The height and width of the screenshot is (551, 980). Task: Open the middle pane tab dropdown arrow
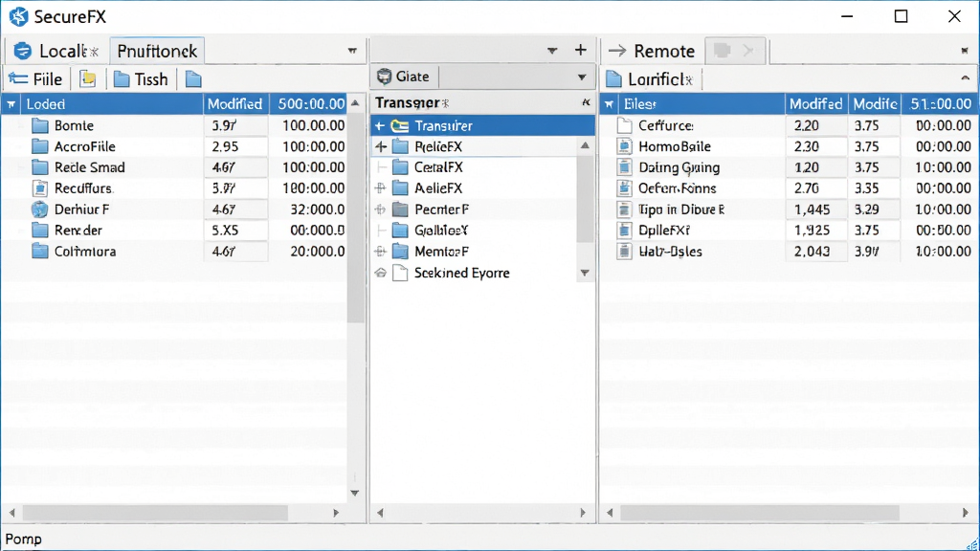coord(552,51)
